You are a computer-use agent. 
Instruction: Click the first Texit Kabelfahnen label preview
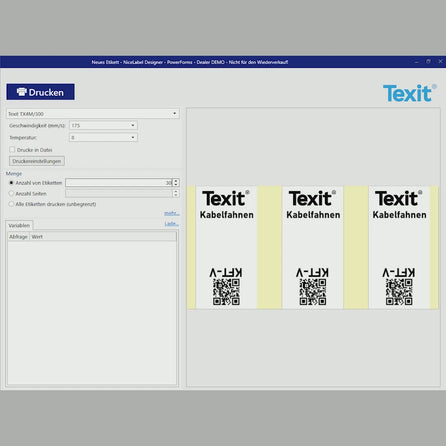[226, 247]
